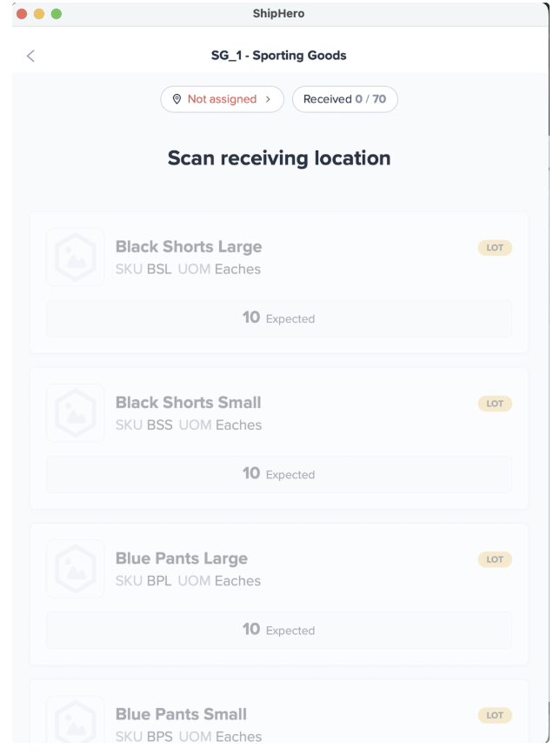
Task: Click LOT badge on Blue Pants Small
Action: tap(495, 715)
